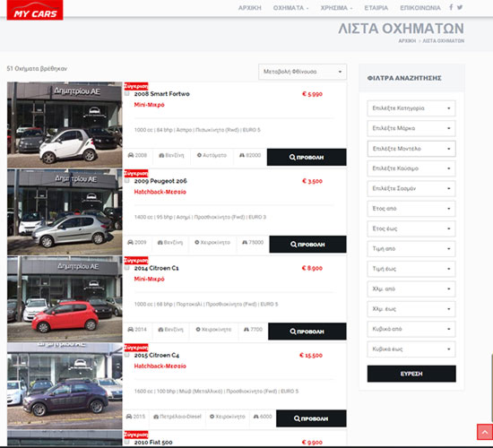The height and width of the screenshot is (448, 493).
Task: Click mileage icon next to 82000
Action: click(242, 155)
